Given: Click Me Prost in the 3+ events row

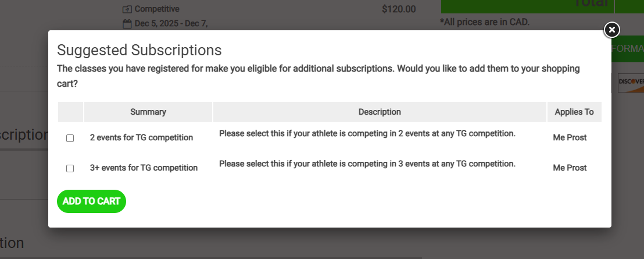Looking at the screenshot, I should point(570,168).
